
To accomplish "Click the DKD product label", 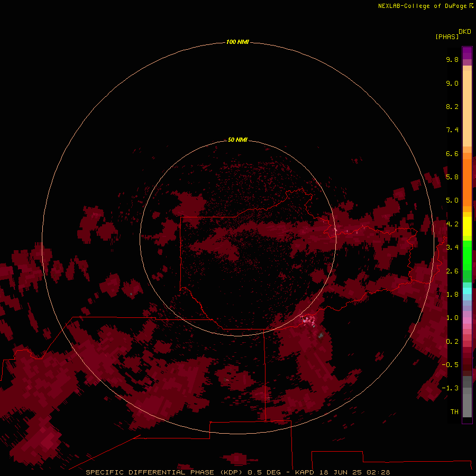I will 465,32.
